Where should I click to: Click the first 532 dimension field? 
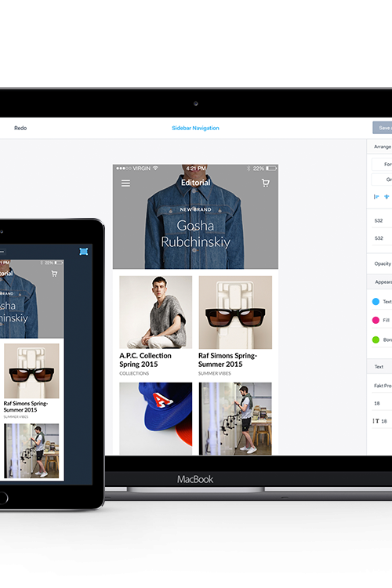pyautogui.click(x=382, y=220)
